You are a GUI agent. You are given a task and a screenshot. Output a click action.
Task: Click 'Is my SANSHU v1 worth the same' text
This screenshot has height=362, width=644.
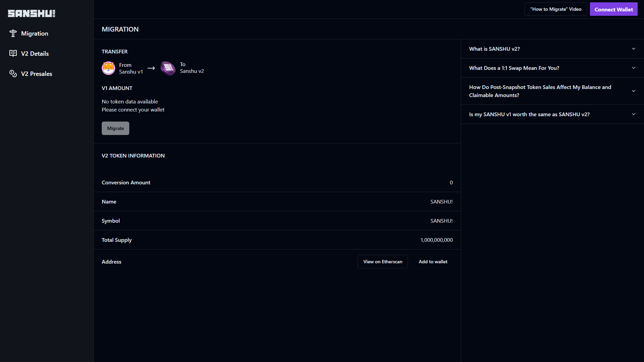(529, 114)
